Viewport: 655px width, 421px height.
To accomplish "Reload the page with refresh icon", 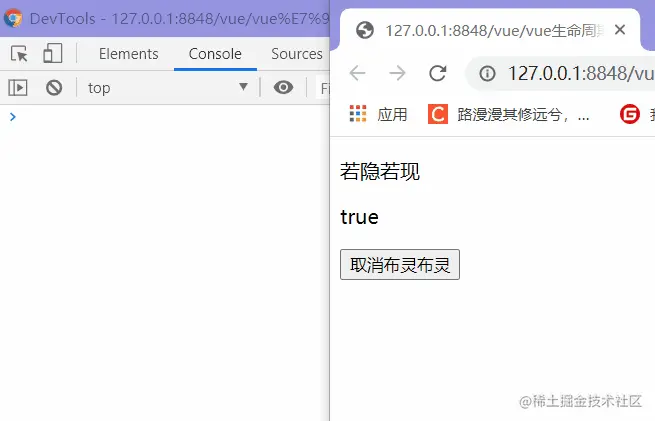I will (x=437, y=73).
